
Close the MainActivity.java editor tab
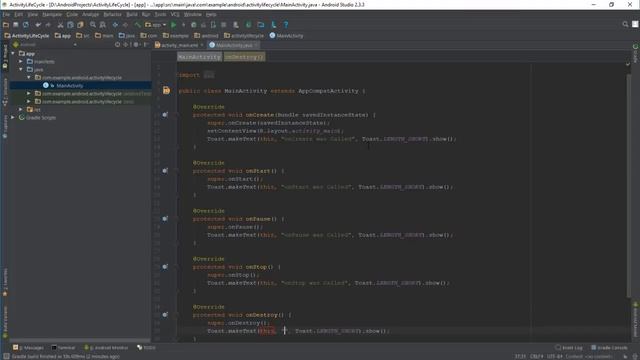pyautogui.click(x=256, y=45)
